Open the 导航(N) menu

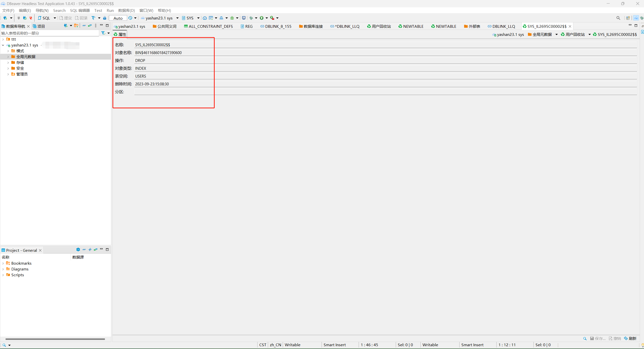coord(42,10)
